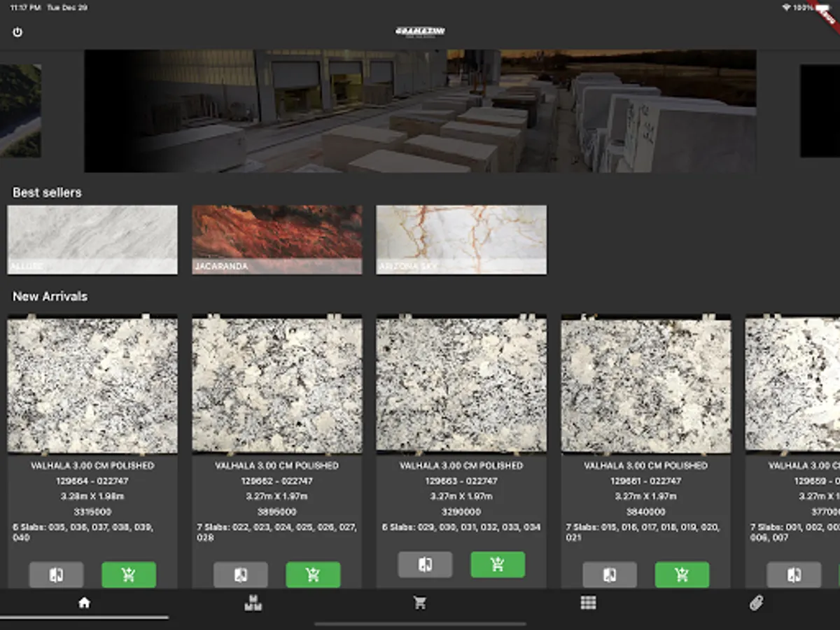This screenshot has height=630, width=840.
Task: View slab image of lot 129662
Action: (x=277, y=384)
